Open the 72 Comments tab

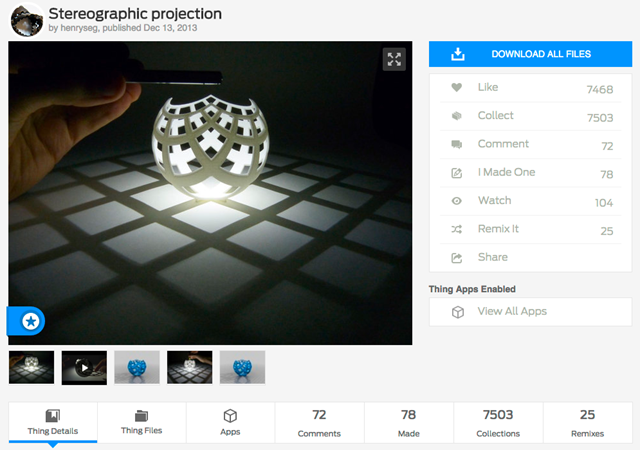point(319,422)
